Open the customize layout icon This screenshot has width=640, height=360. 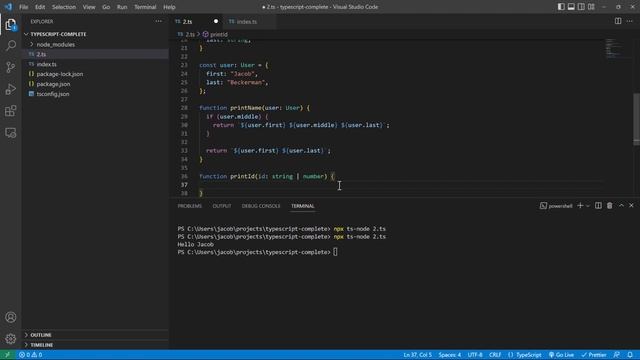[x=591, y=7]
